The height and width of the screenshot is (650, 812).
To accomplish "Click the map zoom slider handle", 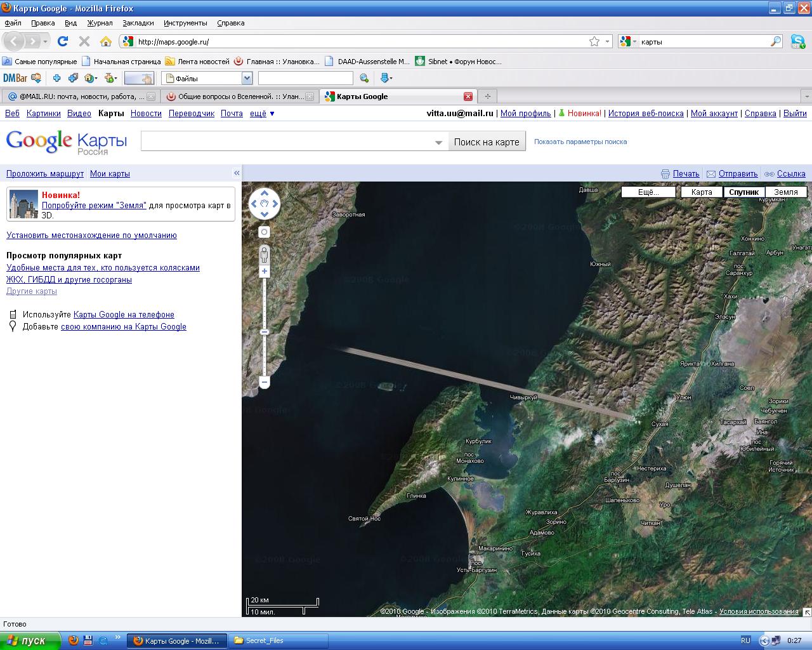I will pos(265,332).
